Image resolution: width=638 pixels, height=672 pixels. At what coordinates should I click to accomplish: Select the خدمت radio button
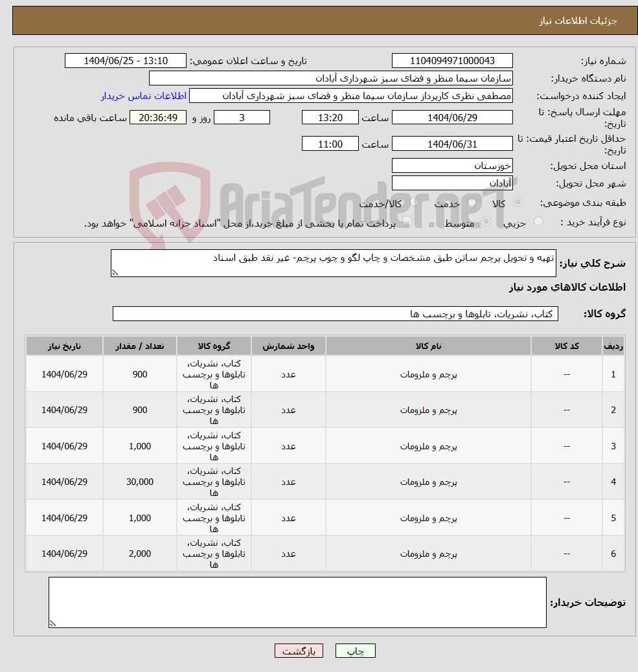(x=470, y=202)
